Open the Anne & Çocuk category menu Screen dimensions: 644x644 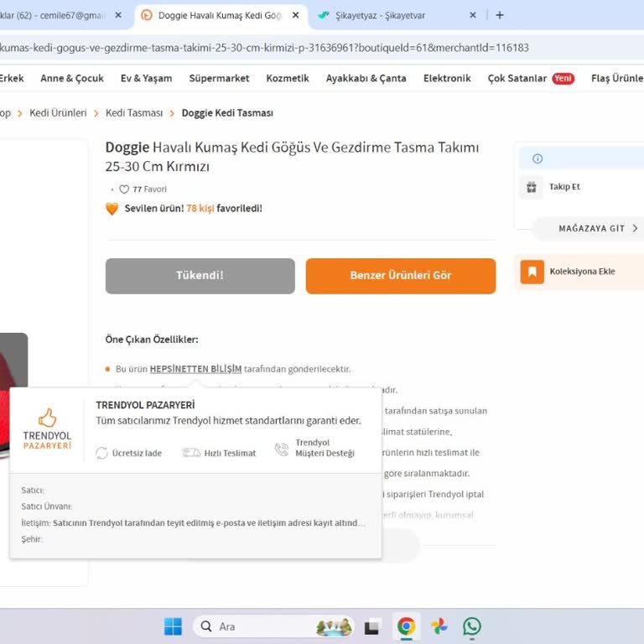72,78
